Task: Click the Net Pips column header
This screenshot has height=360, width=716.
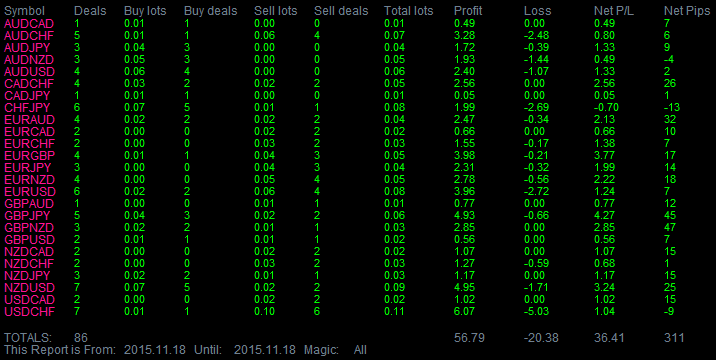Action: pyautogui.click(x=687, y=11)
